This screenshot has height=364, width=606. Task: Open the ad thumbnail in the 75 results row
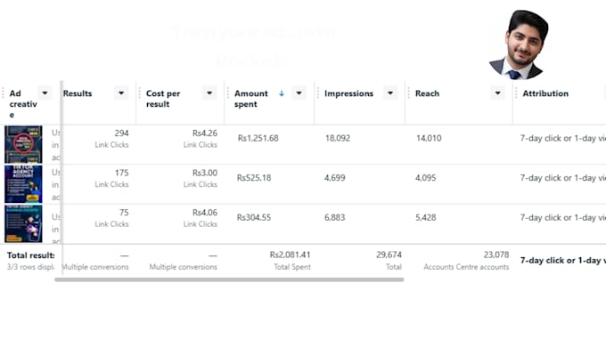23,224
